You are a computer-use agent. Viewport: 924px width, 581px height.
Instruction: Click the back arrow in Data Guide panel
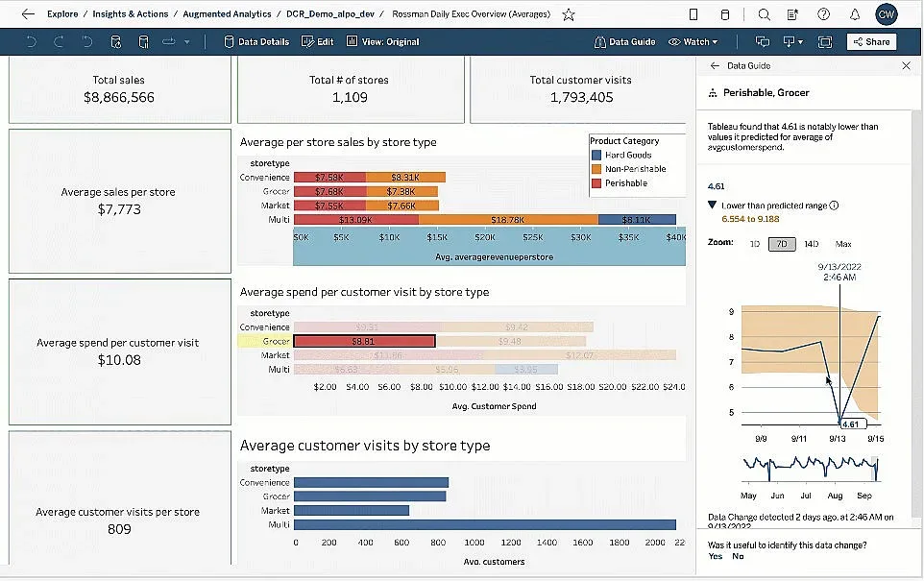click(715, 66)
